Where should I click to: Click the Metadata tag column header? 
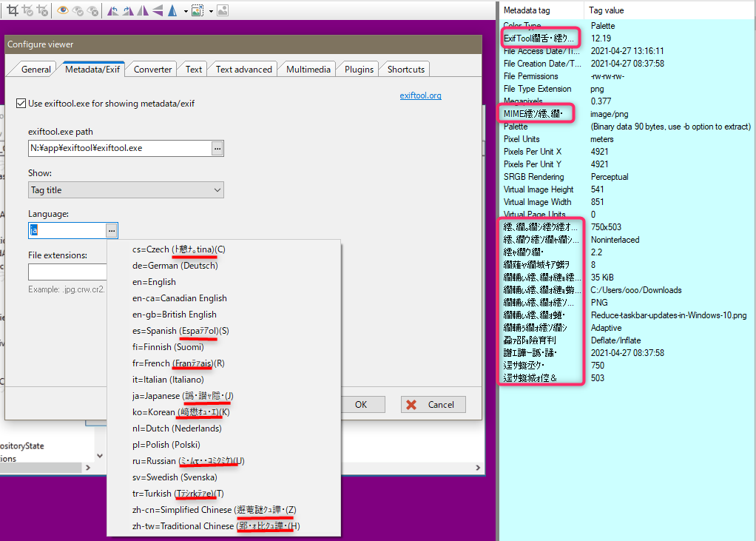pos(541,10)
